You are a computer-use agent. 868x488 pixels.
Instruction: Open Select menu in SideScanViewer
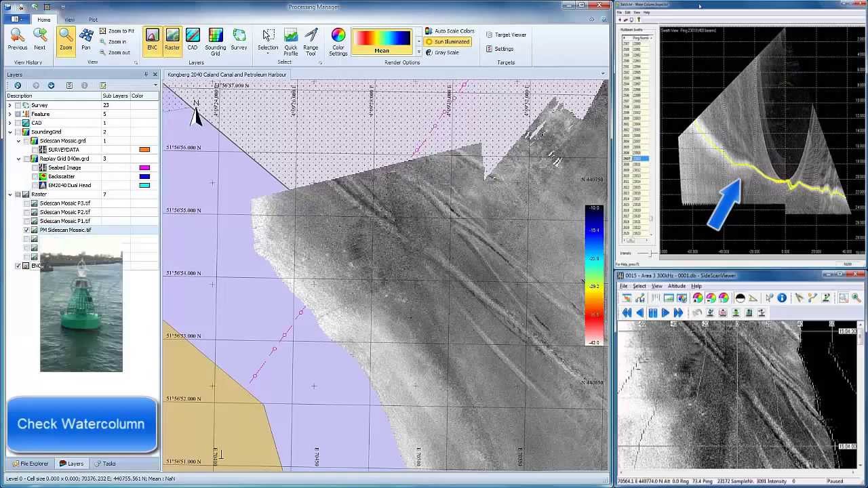[x=639, y=286]
